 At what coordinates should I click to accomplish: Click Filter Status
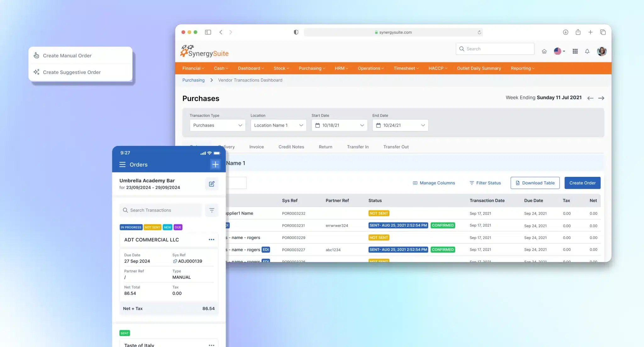point(485,183)
